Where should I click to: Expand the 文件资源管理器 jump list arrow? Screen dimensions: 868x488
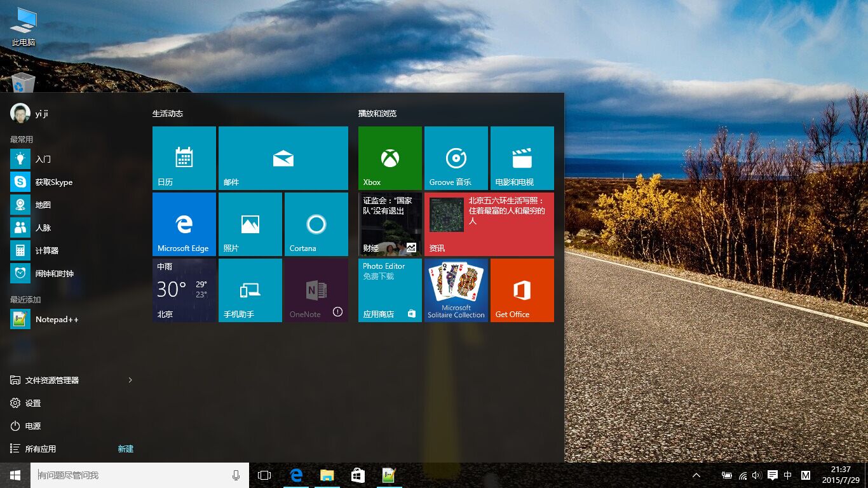click(130, 380)
